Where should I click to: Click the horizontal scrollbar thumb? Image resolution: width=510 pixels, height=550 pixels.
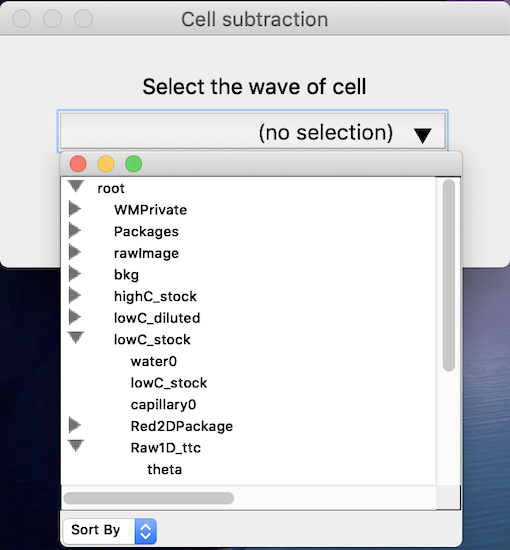[148, 498]
